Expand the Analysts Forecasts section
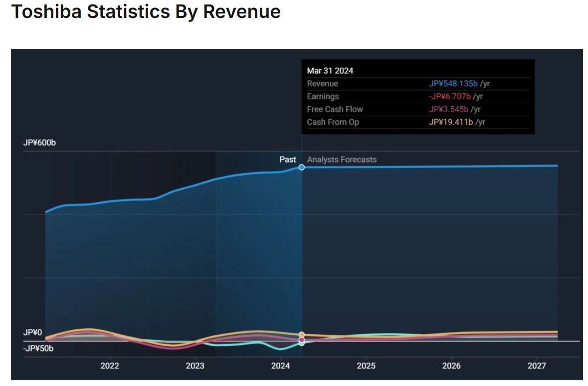This screenshot has width=588, height=386. pos(343,160)
